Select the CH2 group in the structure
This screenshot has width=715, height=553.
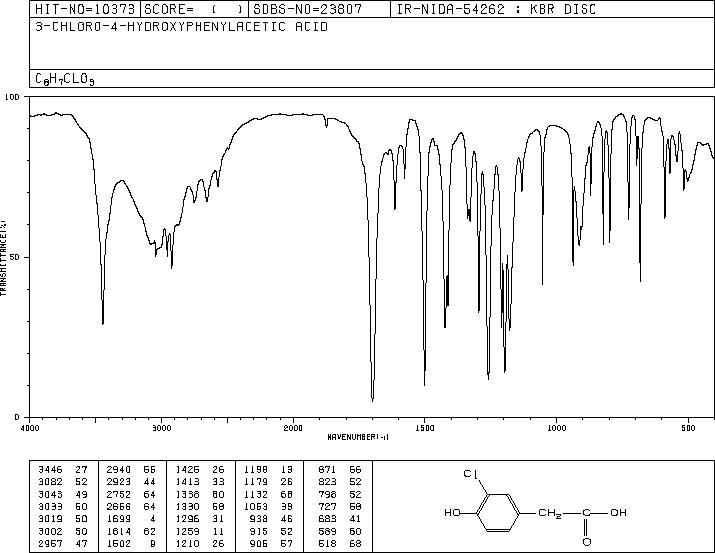[x=549, y=513]
